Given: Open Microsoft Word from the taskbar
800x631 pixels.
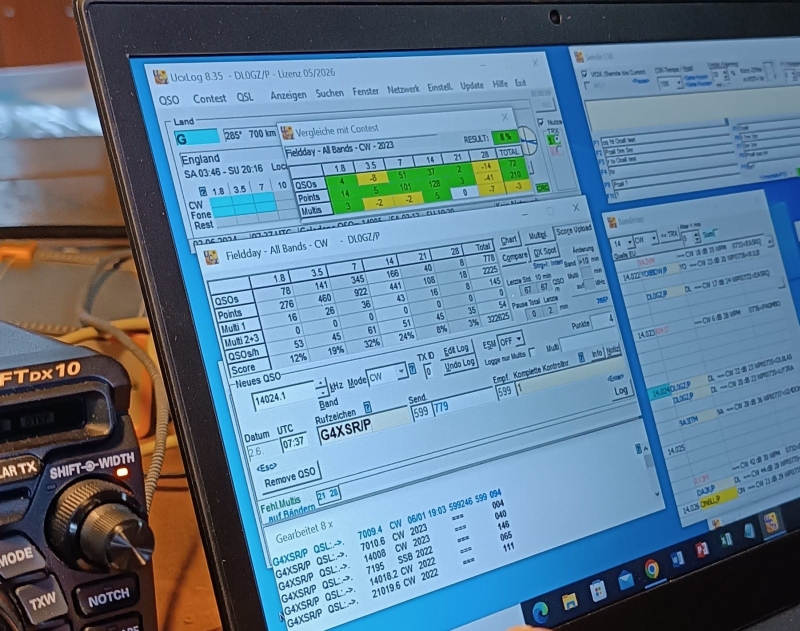Looking at the screenshot, I should (677, 559).
